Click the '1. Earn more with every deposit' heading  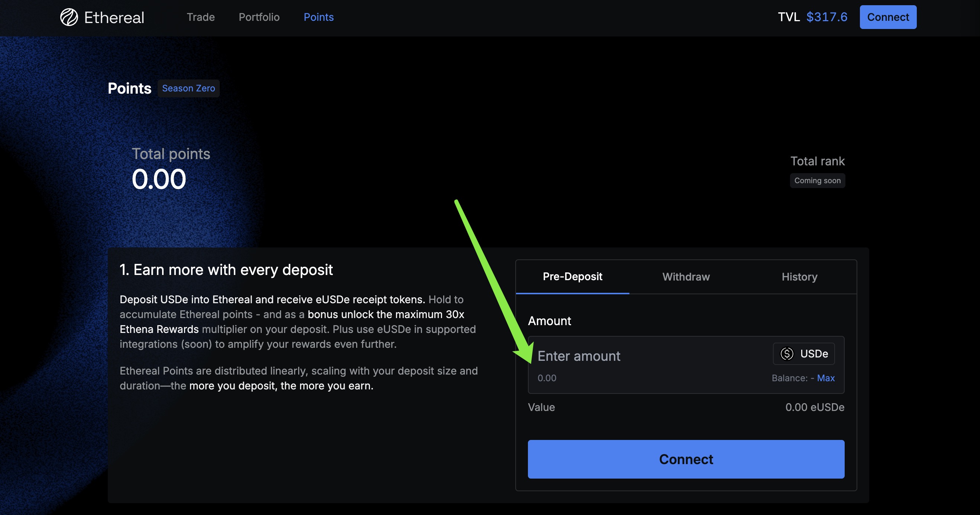click(226, 270)
